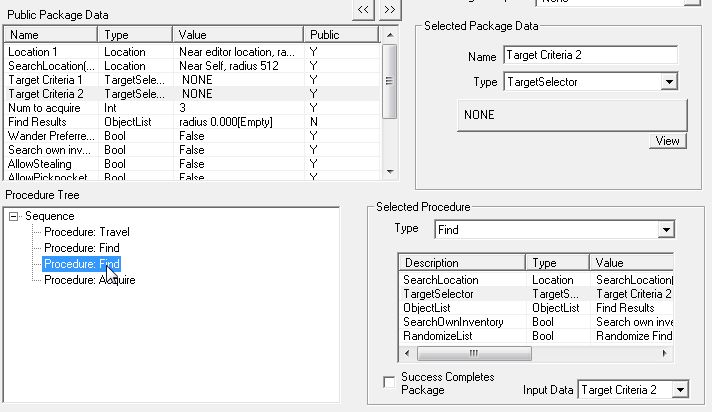Enable Success Completes Package checkbox
The width and height of the screenshot is (712, 412).
[390, 383]
